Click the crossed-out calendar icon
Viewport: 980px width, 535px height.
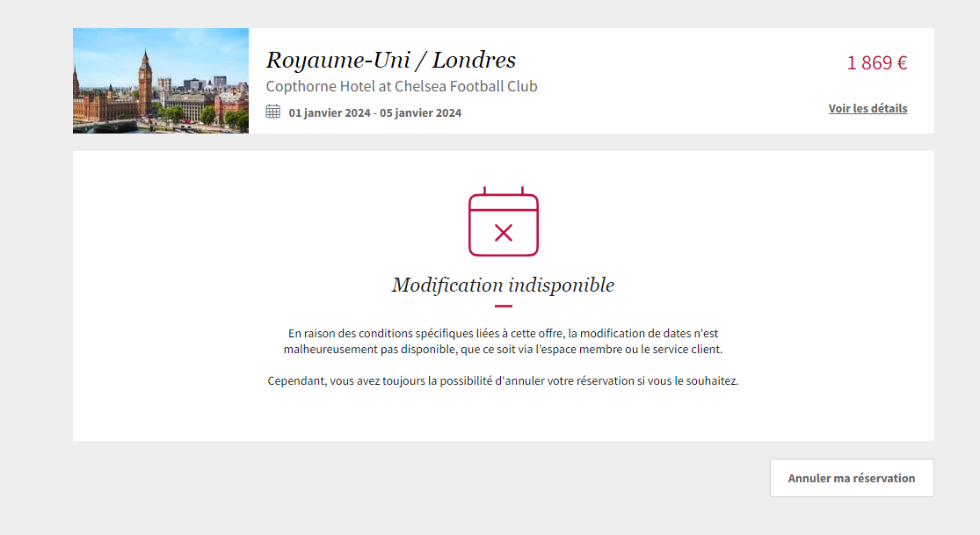(x=503, y=221)
